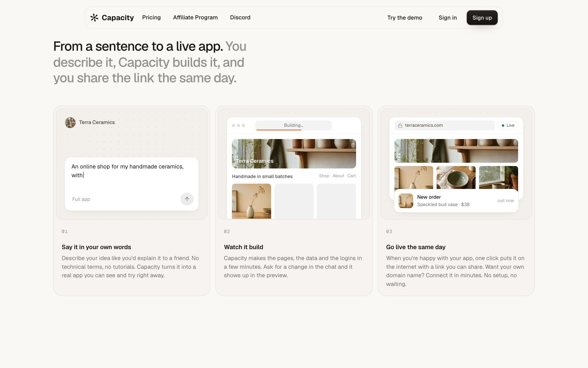Click the Terra Ceramics name beside avatar
588x368 pixels.
[97, 122]
